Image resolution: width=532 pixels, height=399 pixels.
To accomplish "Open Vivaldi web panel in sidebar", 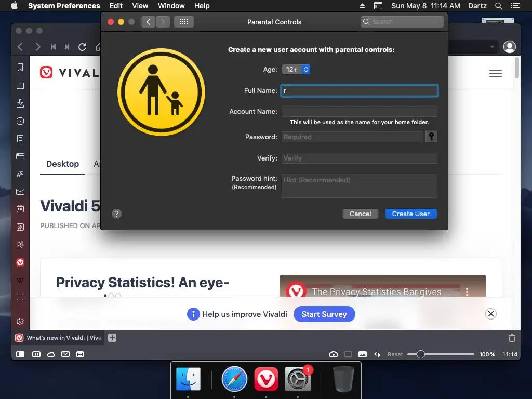I will [20, 262].
